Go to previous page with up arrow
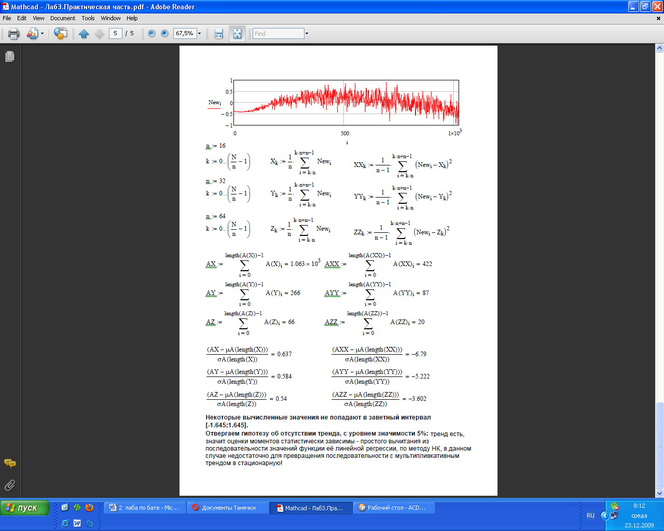This screenshot has width=664, height=531. pyautogui.click(x=83, y=33)
